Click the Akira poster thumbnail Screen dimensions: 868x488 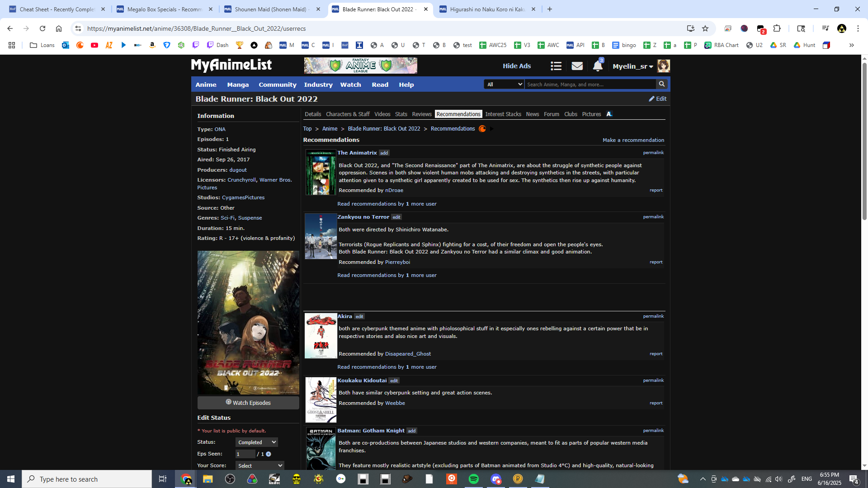(x=321, y=336)
